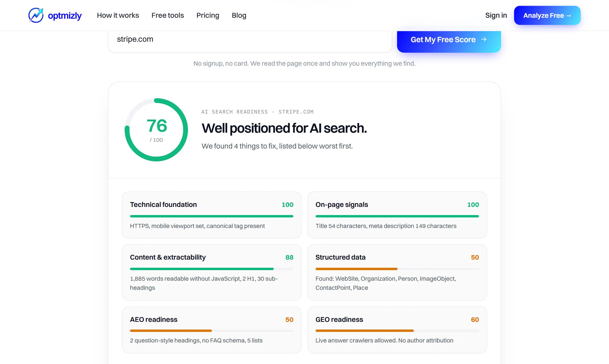Image resolution: width=609 pixels, height=364 pixels.
Task: Click the 60 score of GEO readiness
Action: [x=475, y=320]
